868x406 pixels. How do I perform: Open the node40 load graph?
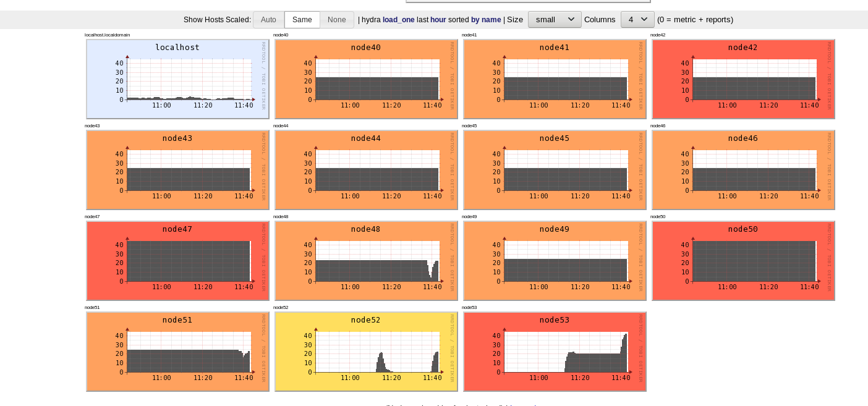(366, 79)
